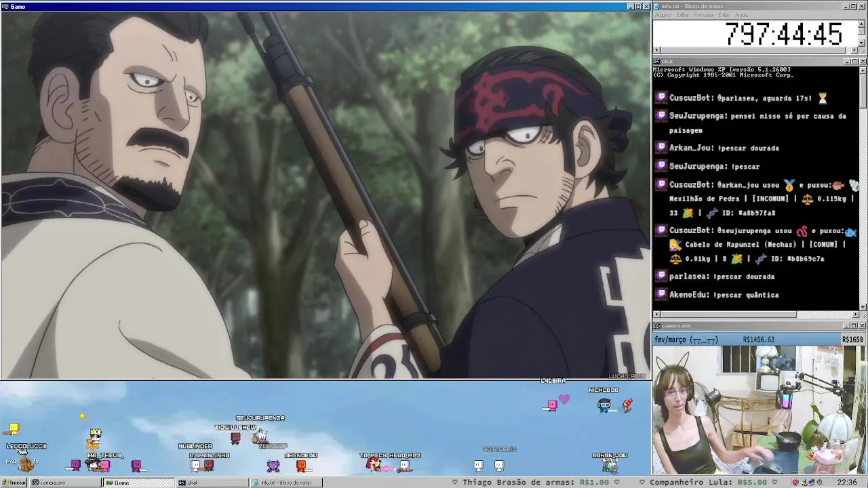Open the Editar menu in Bloco de notas
Viewport: 868px width, 488px height.
(683, 15)
